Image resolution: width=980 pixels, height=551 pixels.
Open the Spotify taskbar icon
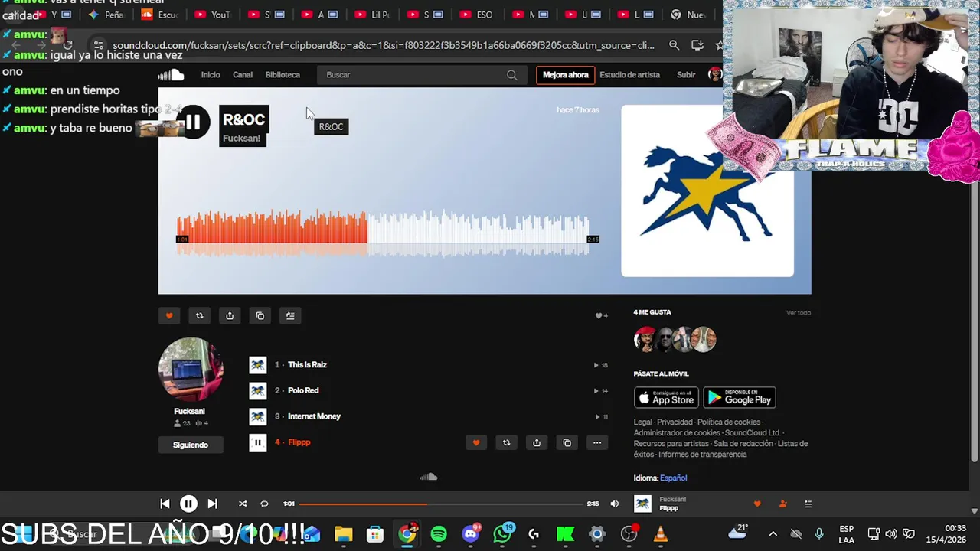[439, 534]
